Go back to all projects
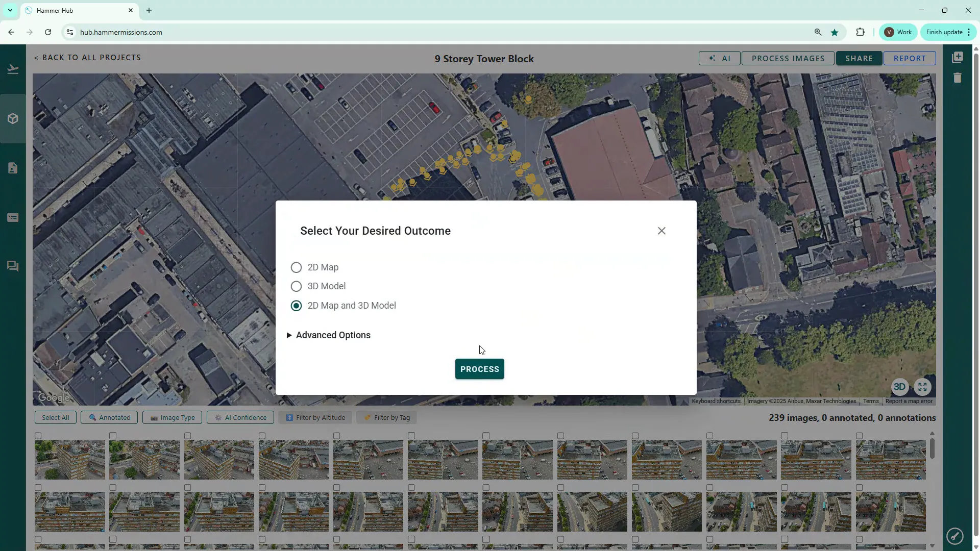Image resolution: width=980 pixels, height=551 pixels. pyautogui.click(x=87, y=58)
